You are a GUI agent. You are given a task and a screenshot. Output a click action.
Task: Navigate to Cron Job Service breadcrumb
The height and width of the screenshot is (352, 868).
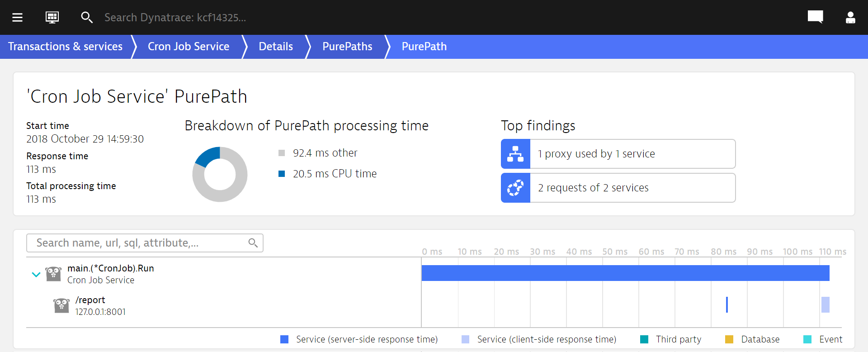[189, 47]
